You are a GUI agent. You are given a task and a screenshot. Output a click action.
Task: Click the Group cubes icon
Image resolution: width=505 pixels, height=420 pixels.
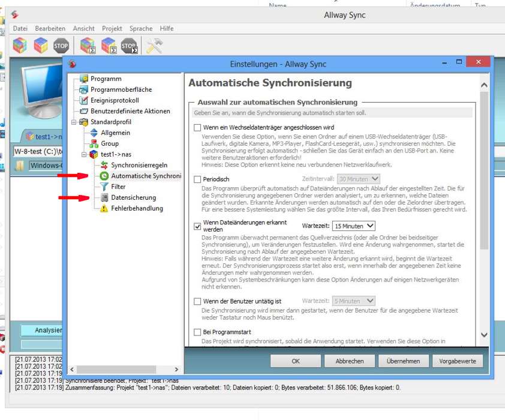click(x=94, y=143)
